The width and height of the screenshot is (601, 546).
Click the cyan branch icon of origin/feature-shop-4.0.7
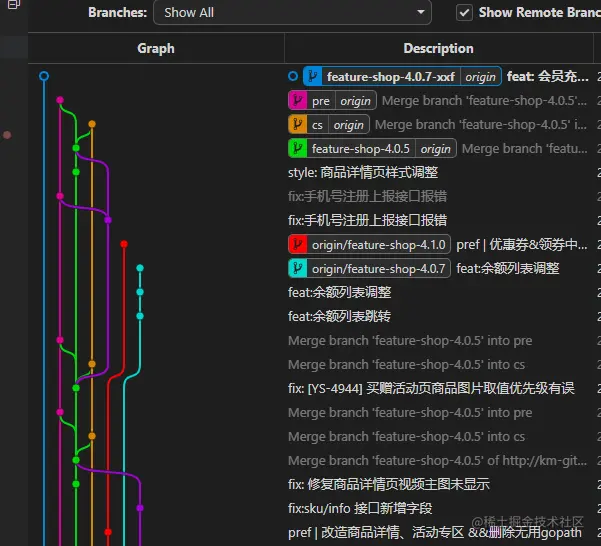297,268
